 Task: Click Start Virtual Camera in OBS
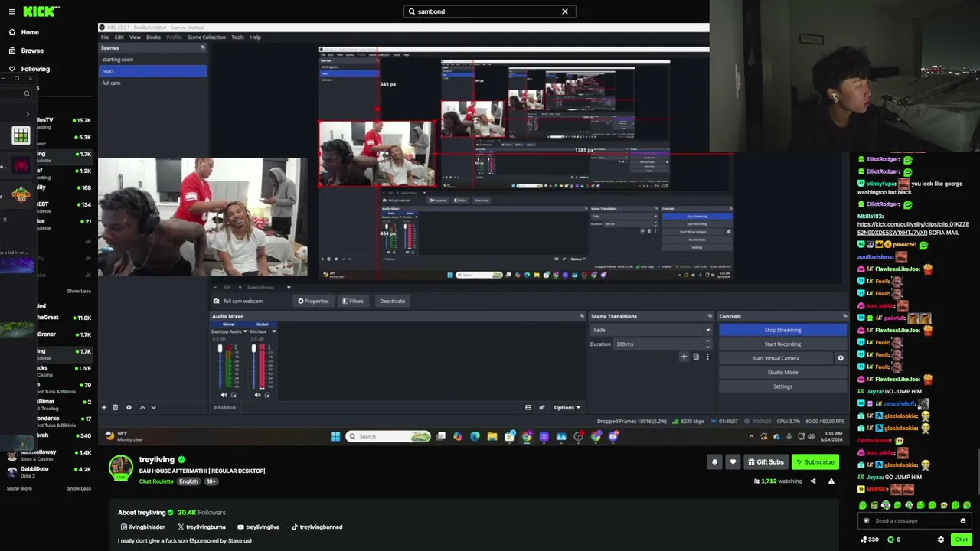coord(776,358)
